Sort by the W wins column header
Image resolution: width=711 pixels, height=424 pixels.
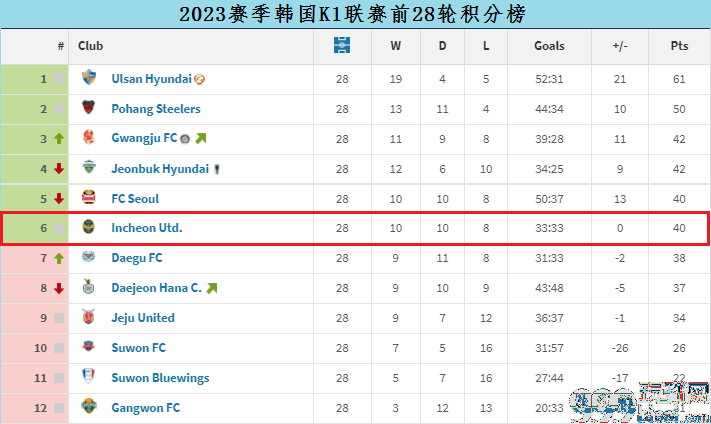[x=395, y=46]
